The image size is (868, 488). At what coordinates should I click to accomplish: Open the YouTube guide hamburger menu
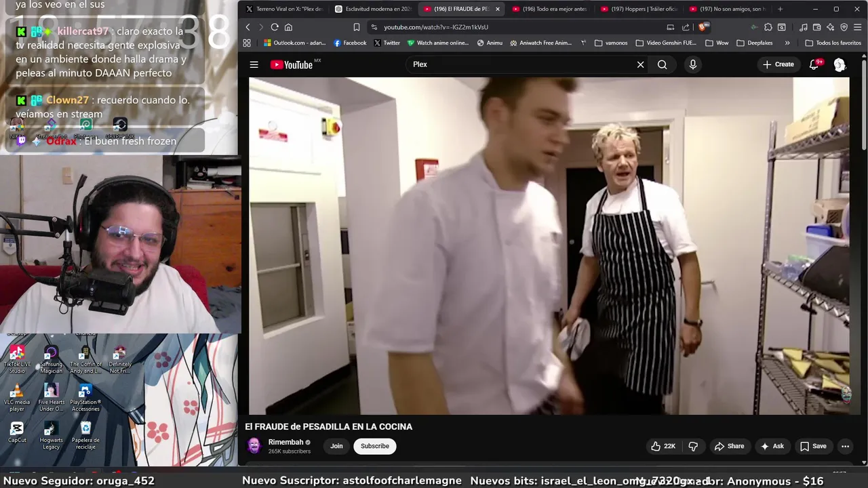click(x=254, y=64)
